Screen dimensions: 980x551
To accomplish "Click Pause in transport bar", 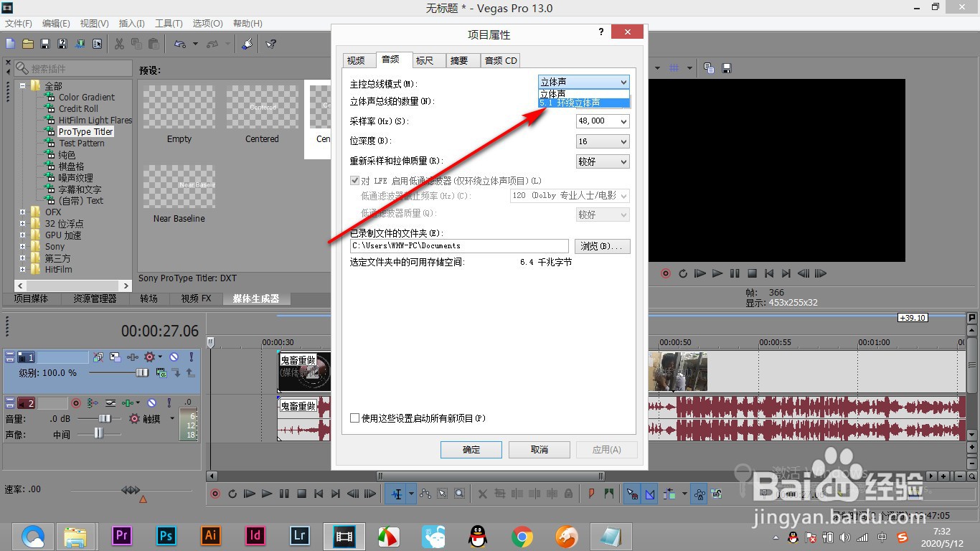I will tap(284, 494).
